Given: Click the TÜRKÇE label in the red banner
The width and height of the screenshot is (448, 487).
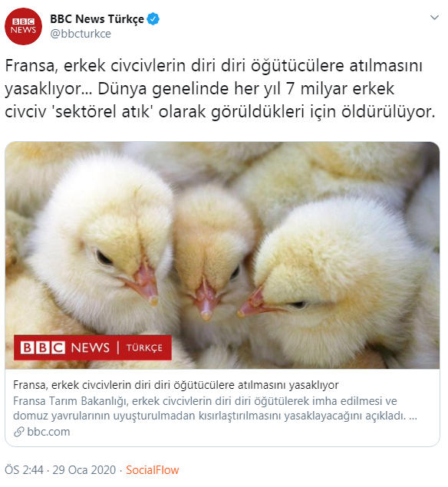Looking at the screenshot, I should [144, 348].
